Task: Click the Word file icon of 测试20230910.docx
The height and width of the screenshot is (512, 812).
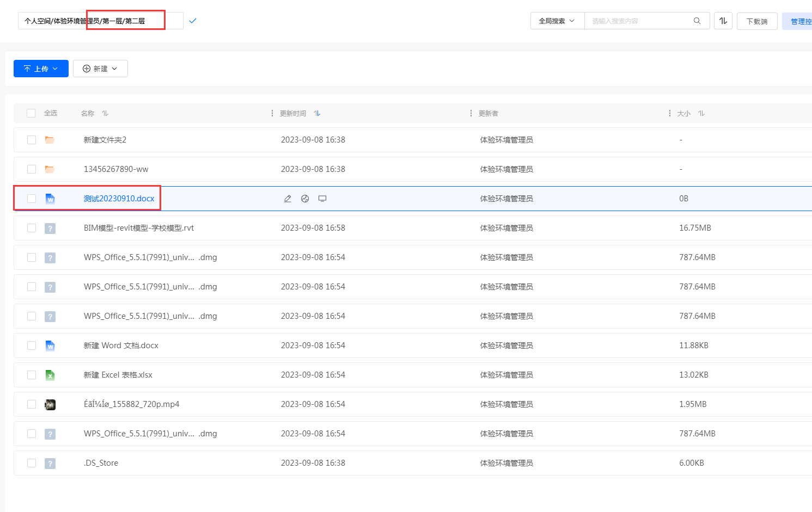Action: (50, 199)
